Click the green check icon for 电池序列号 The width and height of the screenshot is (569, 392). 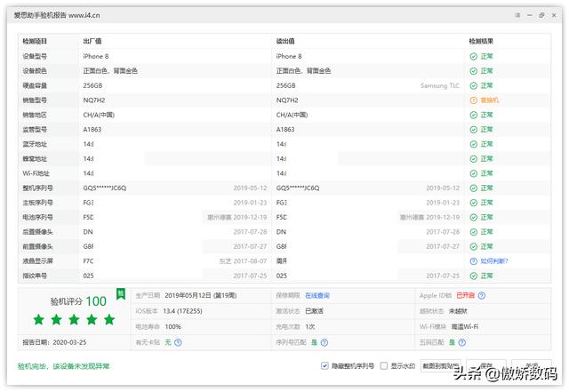pos(474,218)
